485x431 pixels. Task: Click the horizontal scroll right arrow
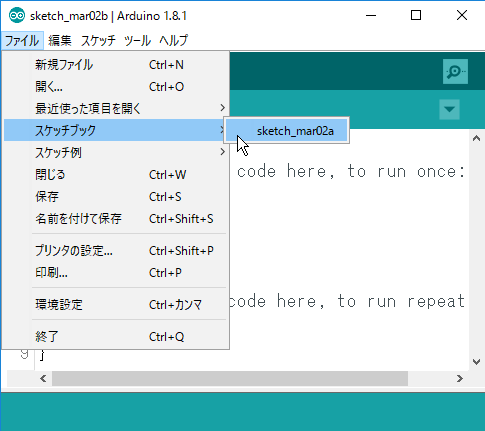point(460,378)
